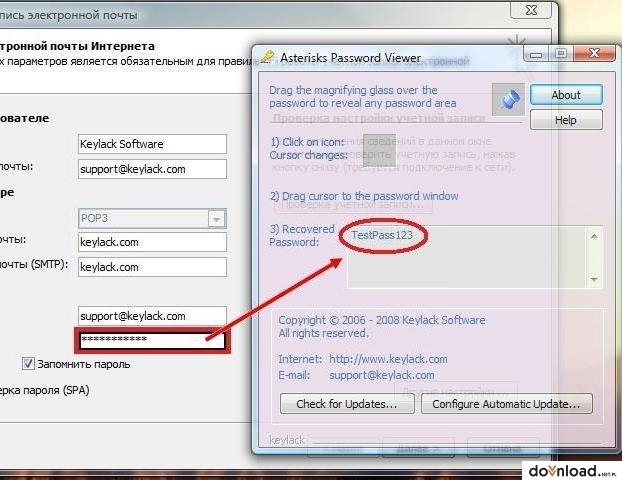The height and width of the screenshot is (480, 622).
Task: Minimize Asterisks Password Viewer window
Action: point(536,54)
